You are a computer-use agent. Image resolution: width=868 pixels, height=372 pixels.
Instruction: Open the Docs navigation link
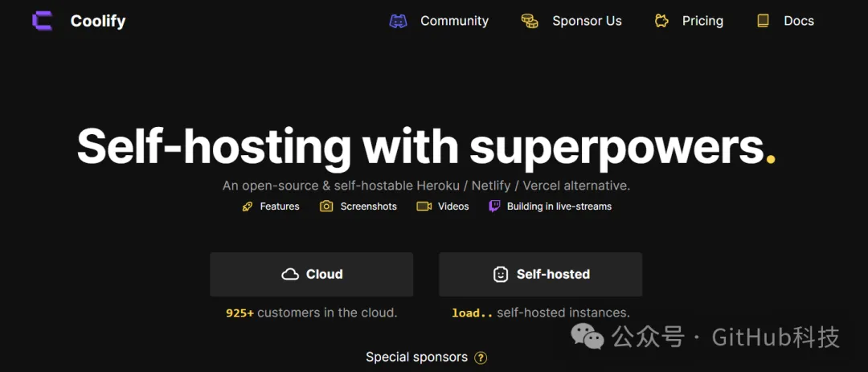point(799,21)
